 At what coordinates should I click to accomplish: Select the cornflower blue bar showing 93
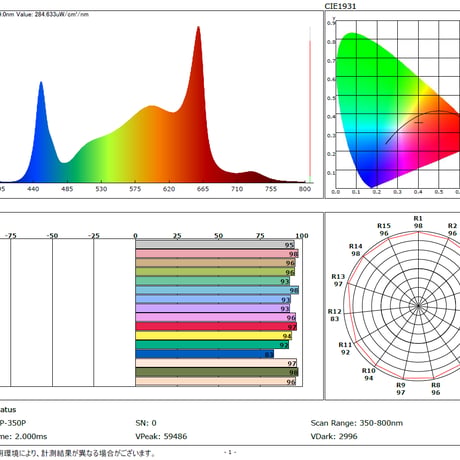[x=213, y=299]
